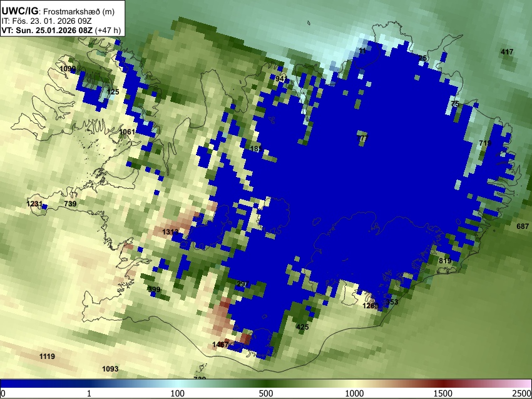The height and width of the screenshot is (399, 532).
Task: Click the map value 353
Action: tap(392, 302)
